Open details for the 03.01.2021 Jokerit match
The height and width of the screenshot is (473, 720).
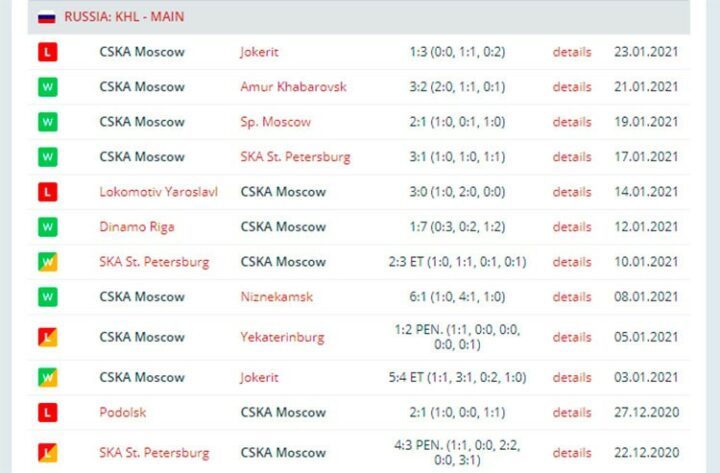coord(572,377)
